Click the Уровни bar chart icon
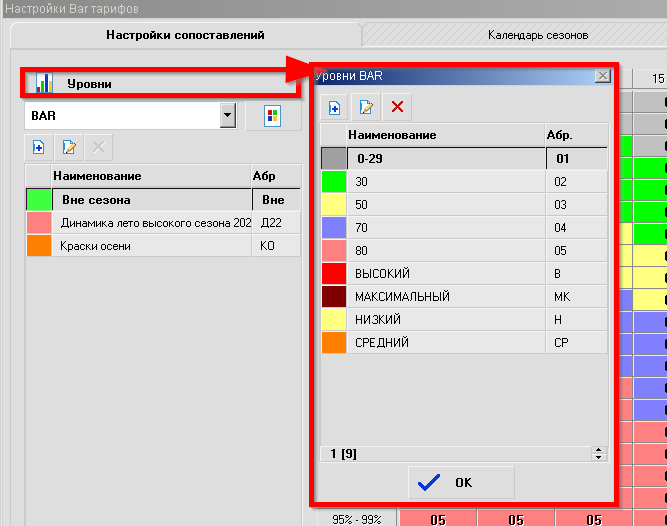 pos(44,83)
